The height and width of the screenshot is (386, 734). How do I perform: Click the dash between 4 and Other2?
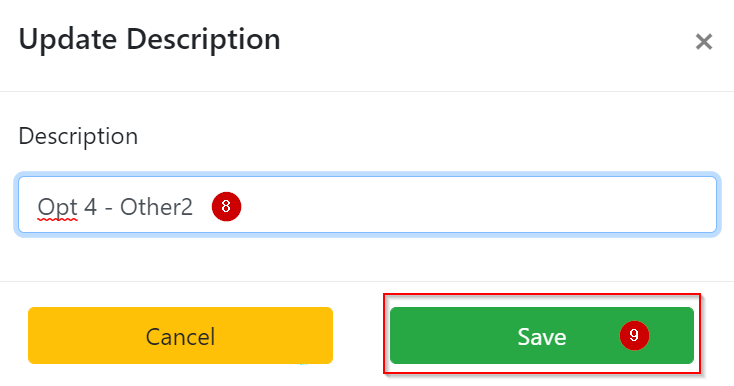(109, 208)
